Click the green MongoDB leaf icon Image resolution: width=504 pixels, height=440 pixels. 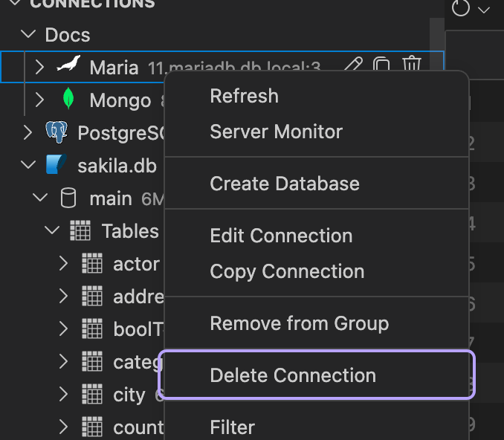68,98
